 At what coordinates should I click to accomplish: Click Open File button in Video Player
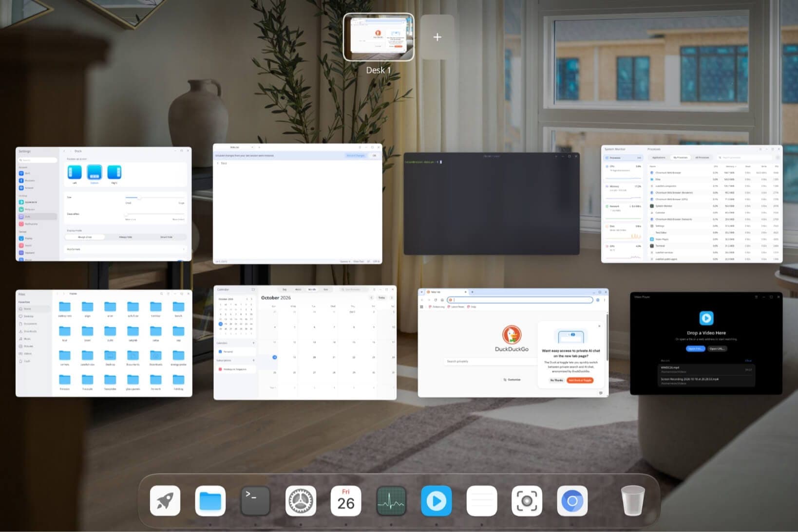pos(695,349)
